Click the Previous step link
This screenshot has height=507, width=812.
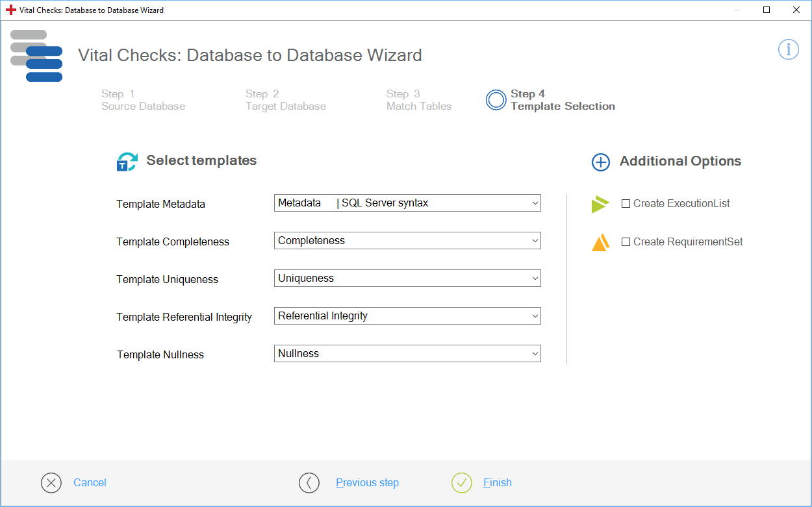pos(367,483)
